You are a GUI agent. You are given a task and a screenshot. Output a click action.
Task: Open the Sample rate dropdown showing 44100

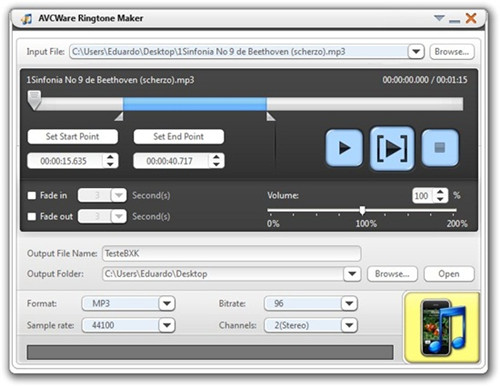click(167, 325)
